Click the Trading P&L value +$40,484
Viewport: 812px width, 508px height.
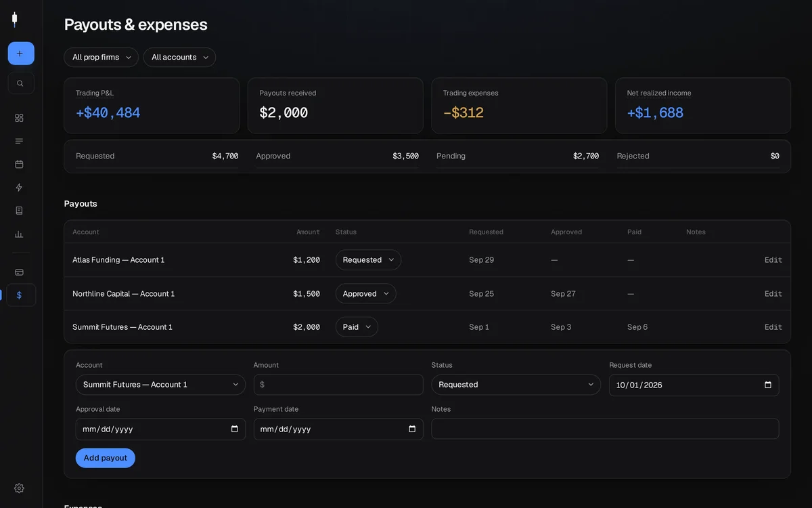click(x=108, y=113)
